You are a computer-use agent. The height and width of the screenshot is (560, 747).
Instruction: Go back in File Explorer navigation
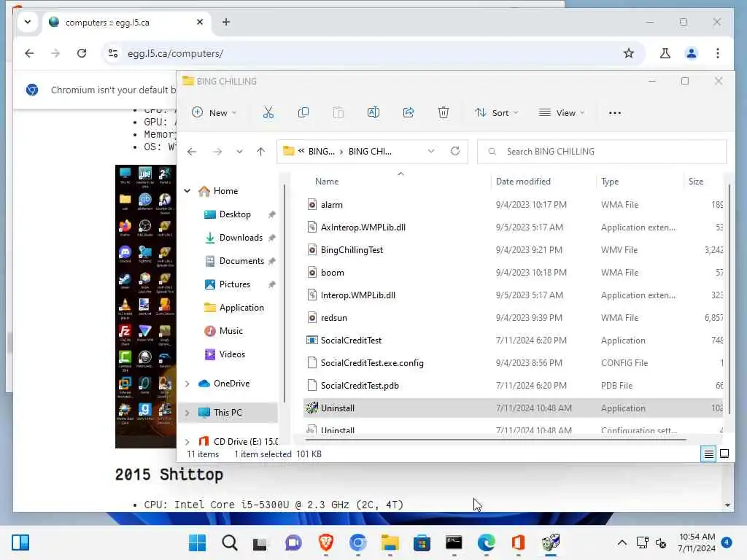pyautogui.click(x=192, y=152)
